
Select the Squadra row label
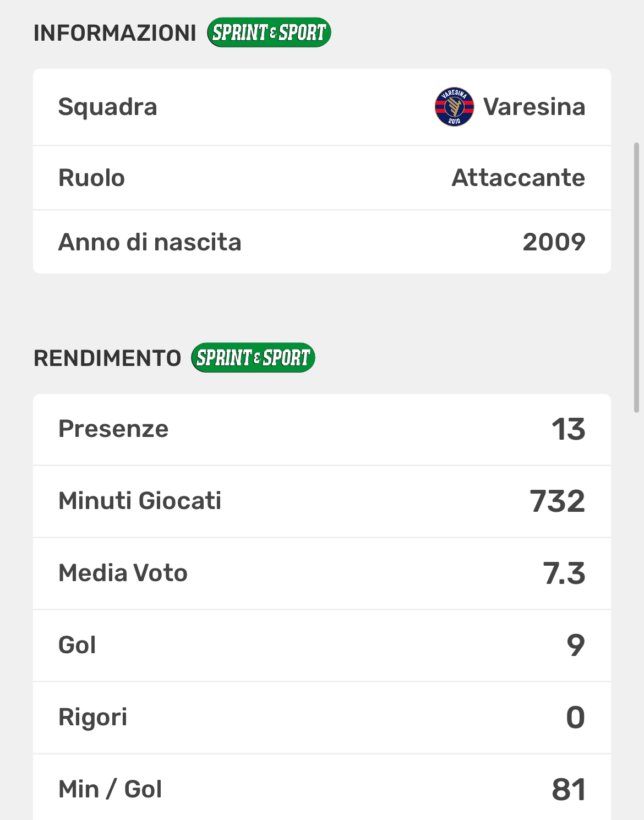click(108, 107)
